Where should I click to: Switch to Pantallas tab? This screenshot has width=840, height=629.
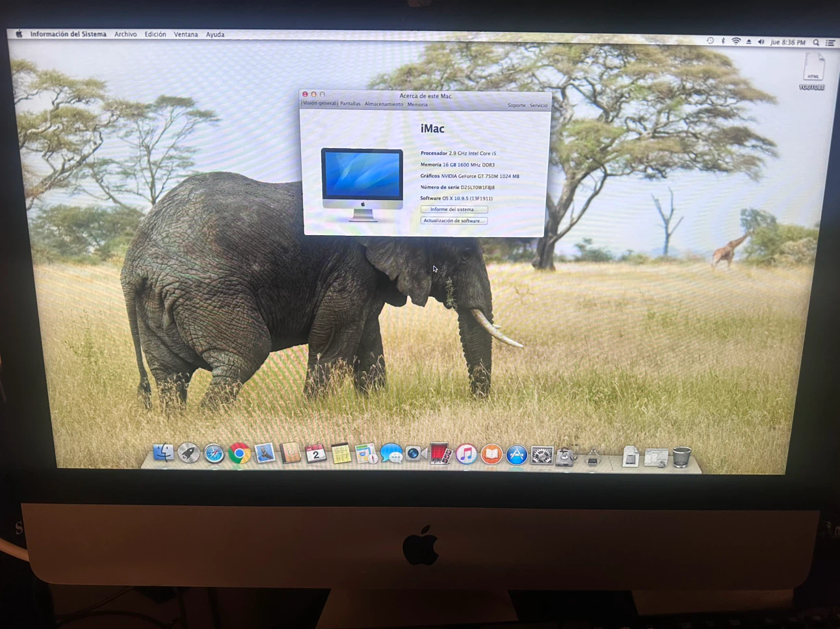(x=350, y=104)
